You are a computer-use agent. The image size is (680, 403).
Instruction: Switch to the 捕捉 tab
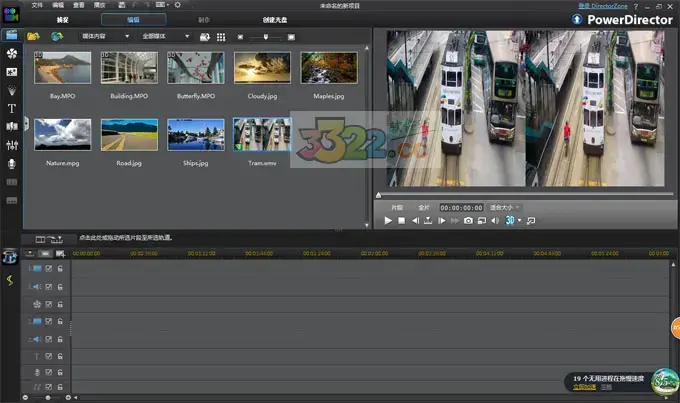tap(64, 19)
